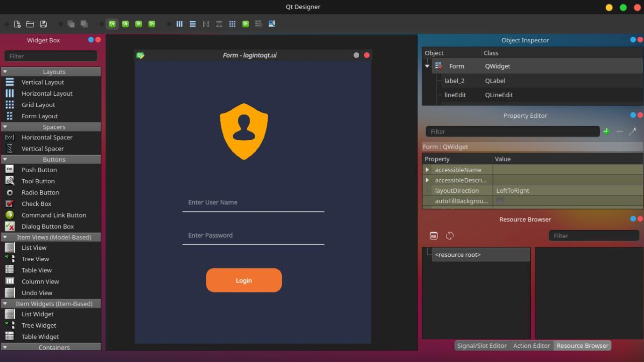644x362 pixels.
Task: Click the Enter Password field on form
Action: point(253,235)
